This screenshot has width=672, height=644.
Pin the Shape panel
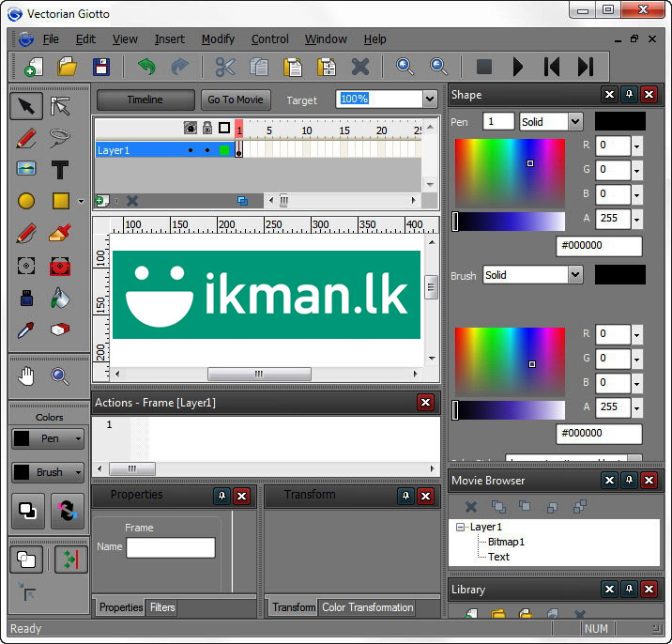point(629,94)
